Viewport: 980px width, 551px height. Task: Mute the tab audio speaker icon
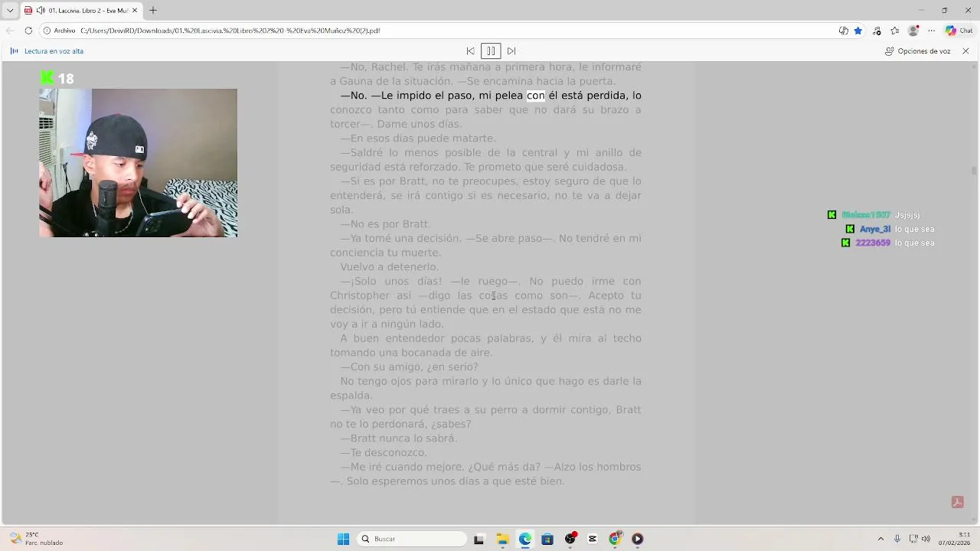(x=41, y=11)
